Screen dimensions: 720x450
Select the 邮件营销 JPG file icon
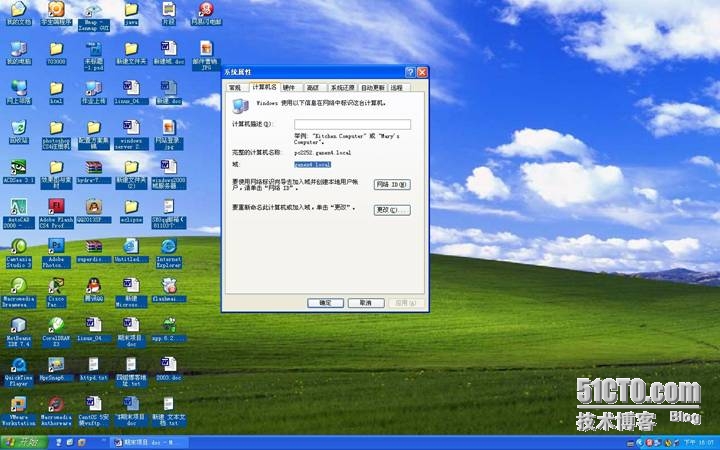[206, 56]
